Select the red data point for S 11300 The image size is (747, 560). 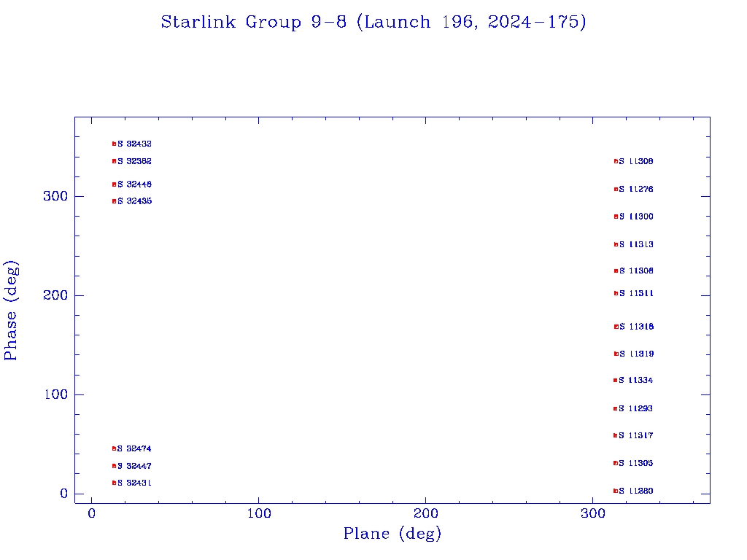coord(616,217)
